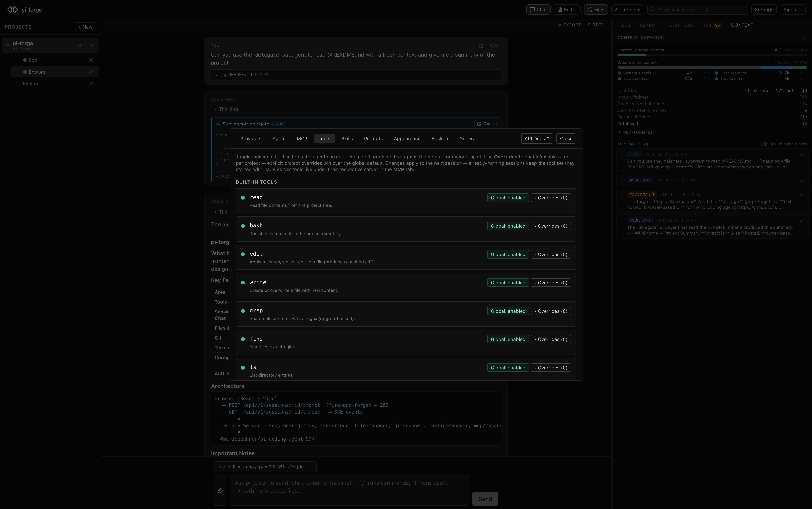Open the Editor view
The image size is (812, 509).
[567, 10]
